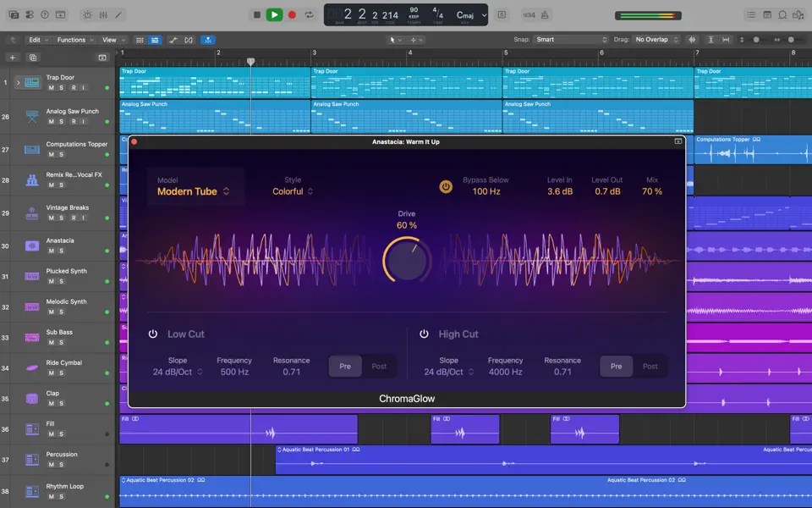Open the View menu

coord(110,40)
